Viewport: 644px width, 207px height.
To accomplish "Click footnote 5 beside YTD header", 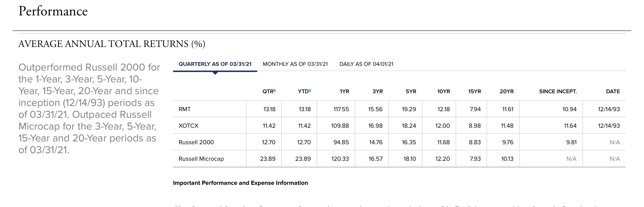I will tap(310, 90).
